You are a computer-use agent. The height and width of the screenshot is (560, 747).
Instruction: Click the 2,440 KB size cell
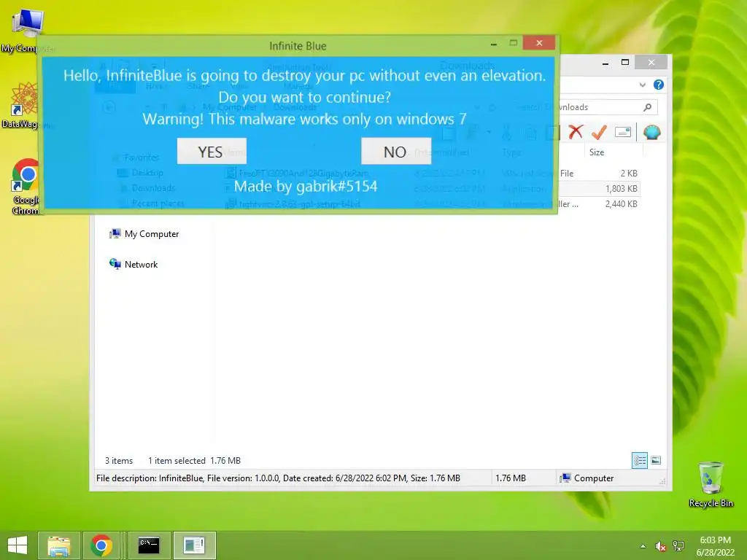[622, 204]
